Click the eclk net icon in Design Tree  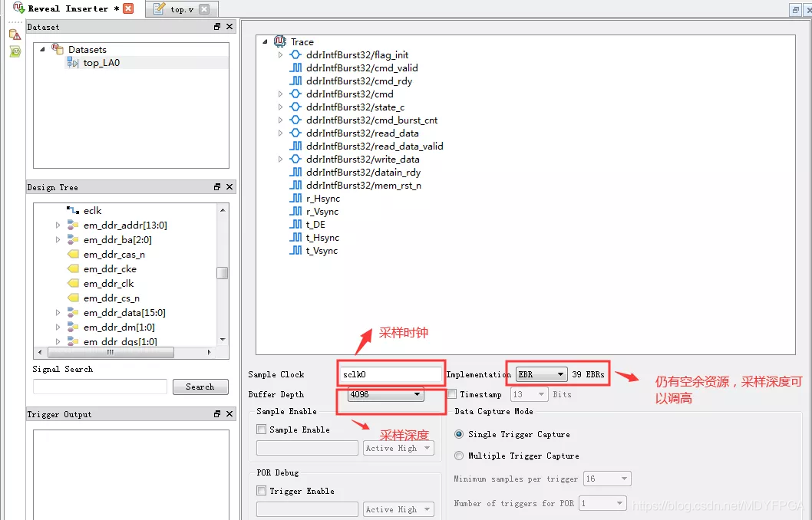coord(73,210)
